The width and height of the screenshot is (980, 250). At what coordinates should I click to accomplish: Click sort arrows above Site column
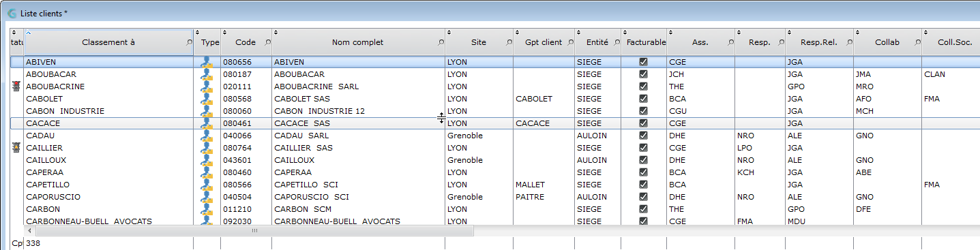click(x=448, y=32)
